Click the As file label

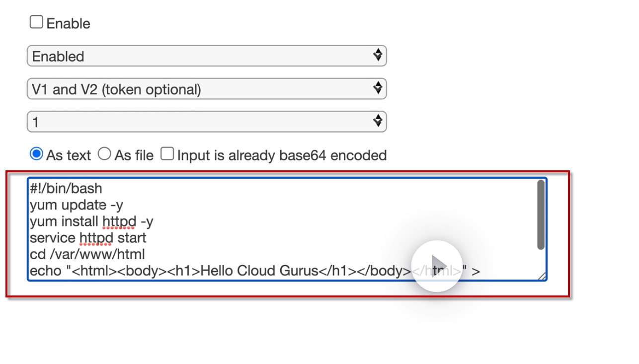pos(134,155)
